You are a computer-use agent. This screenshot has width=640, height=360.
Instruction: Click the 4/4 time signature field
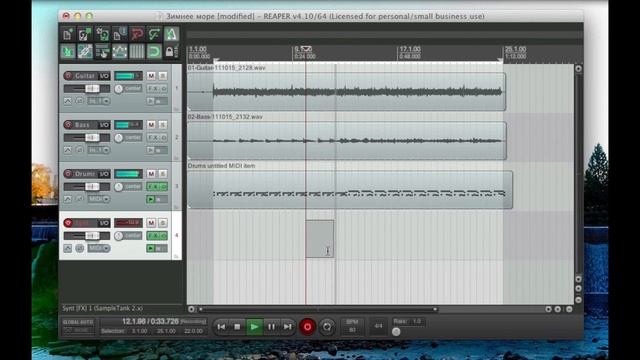coord(378,326)
